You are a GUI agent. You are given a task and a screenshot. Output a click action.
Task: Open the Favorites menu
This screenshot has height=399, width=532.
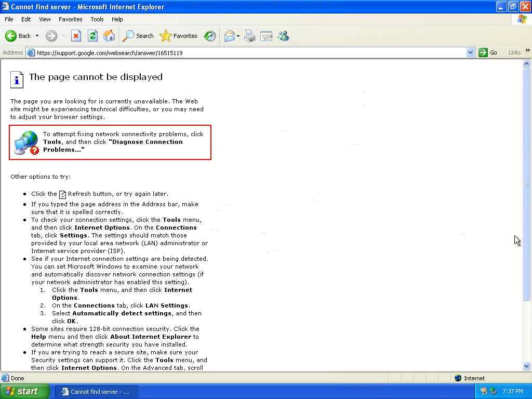[x=70, y=19]
